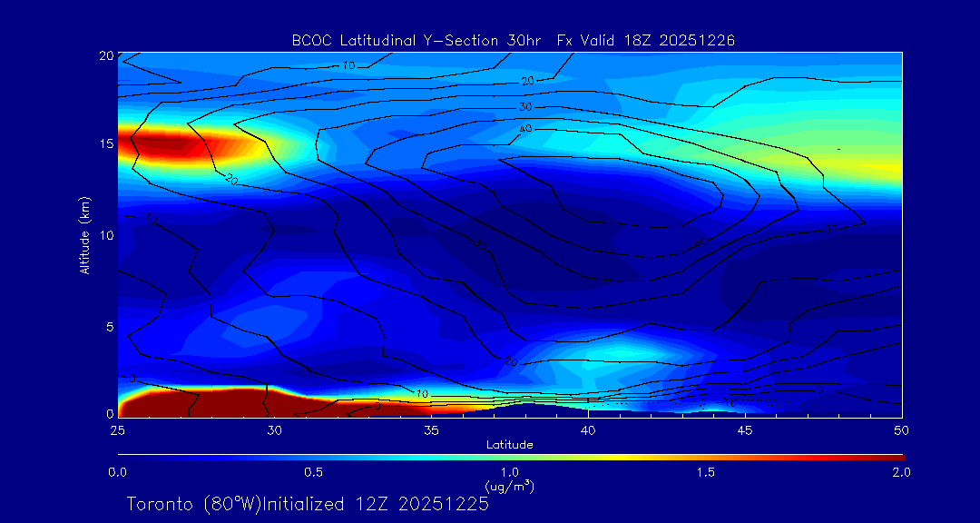The image size is (980, 523).
Task: Click the 'Toronto (80°W)' location text
Action: (x=193, y=504)
